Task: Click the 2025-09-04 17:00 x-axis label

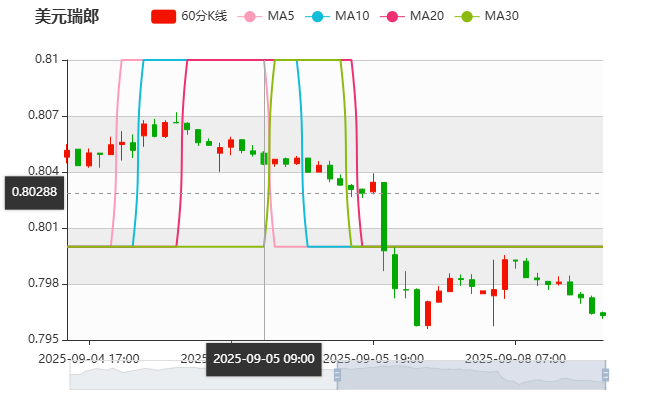Action: [89, 359]
